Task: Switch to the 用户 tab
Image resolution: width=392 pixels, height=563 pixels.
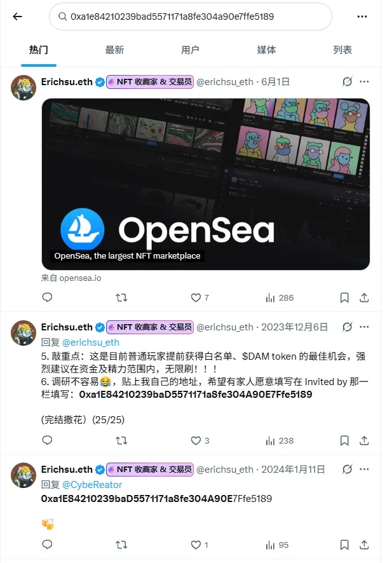Action: 190,50
